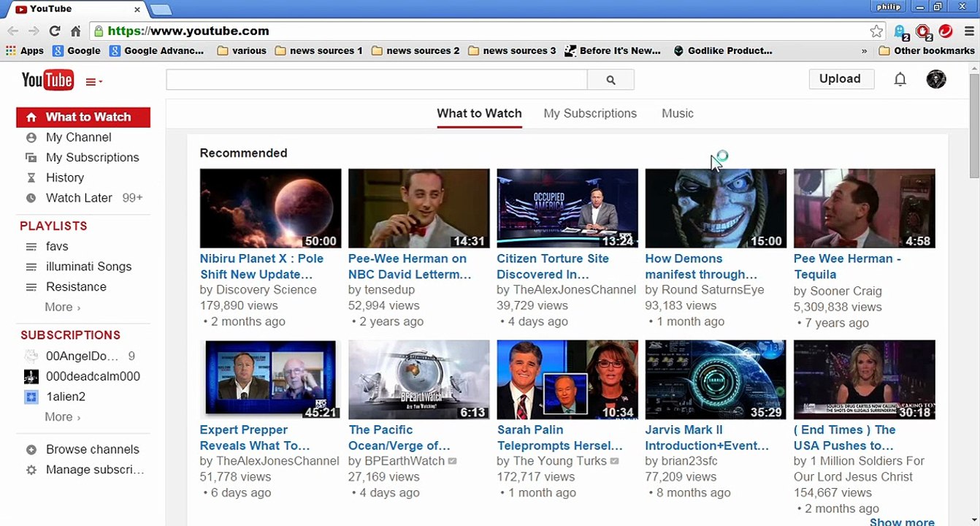
Task: Open the Apps bookmarks shortcut
Action: tap(25, 50)
